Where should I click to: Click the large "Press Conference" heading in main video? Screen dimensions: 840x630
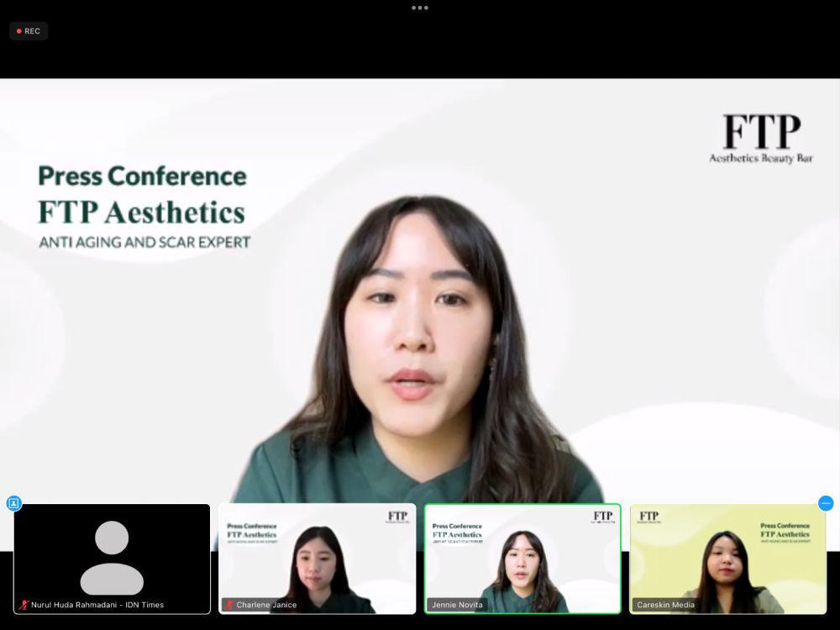143,176
